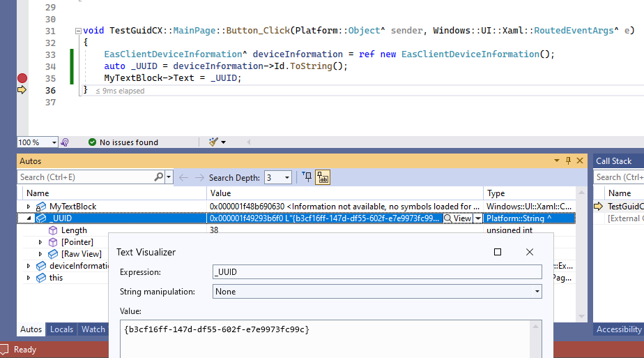
Task: Click the IntelliCode icon beside zoom
Action: (x=65, y=142)
